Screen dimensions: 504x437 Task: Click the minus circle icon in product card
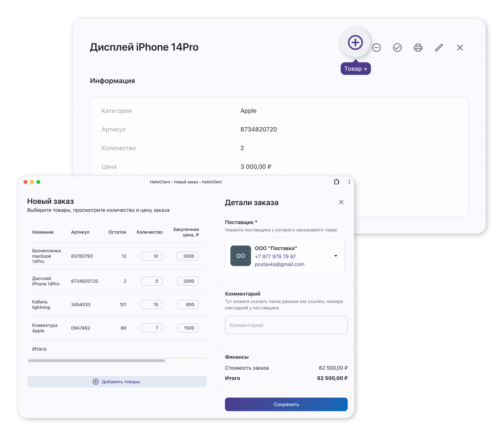(376, 48)
